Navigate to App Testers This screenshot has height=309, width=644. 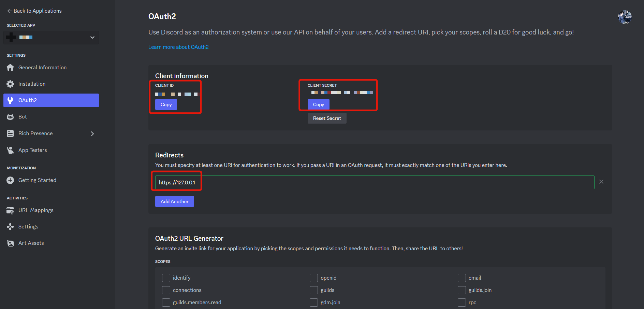click(51, 150)
